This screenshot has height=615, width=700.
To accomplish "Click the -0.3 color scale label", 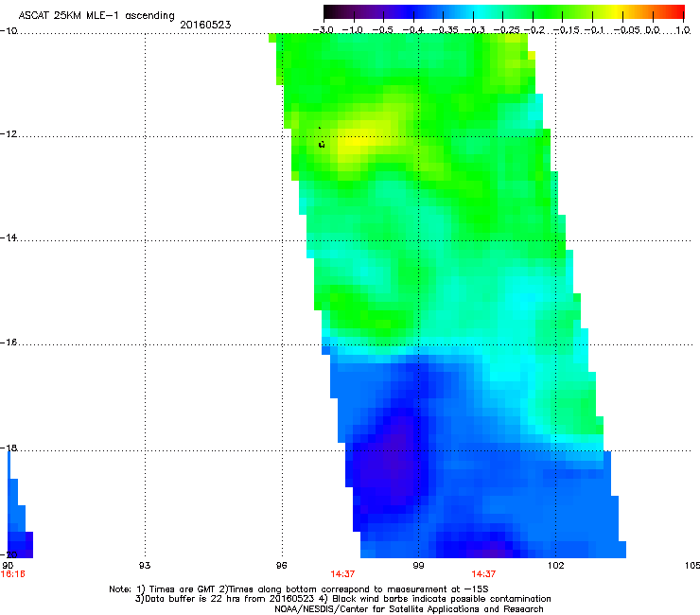I will (474, 30).
